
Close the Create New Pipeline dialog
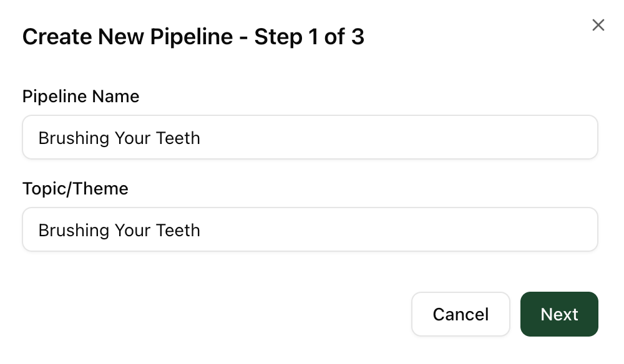[598, 25]
